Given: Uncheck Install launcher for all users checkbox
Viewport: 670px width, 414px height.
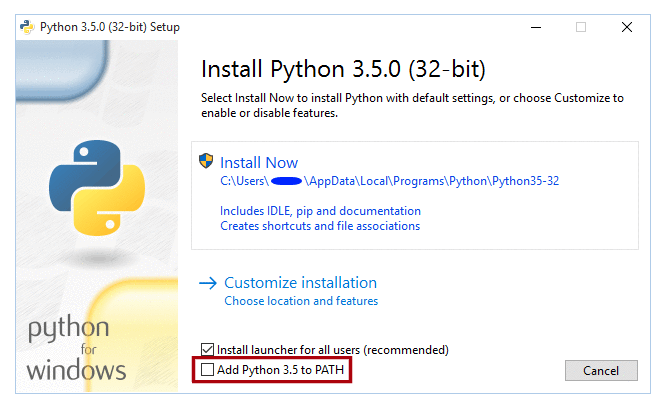Looking at the screenshot, I should (208, 350).
